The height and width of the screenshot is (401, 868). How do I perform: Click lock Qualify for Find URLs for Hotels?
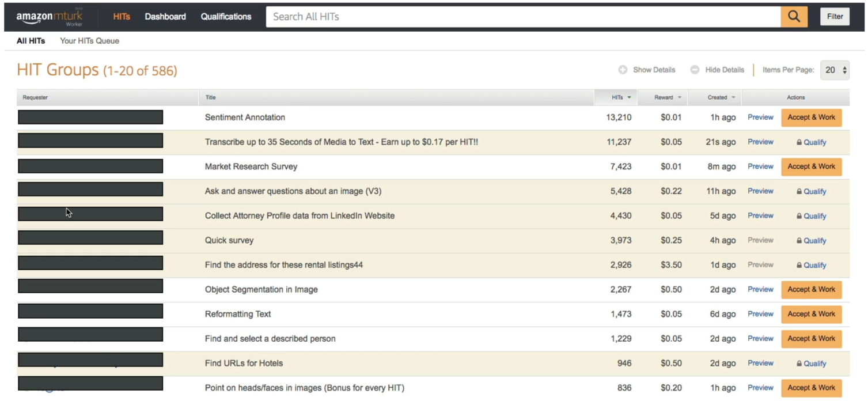[811, 364]
